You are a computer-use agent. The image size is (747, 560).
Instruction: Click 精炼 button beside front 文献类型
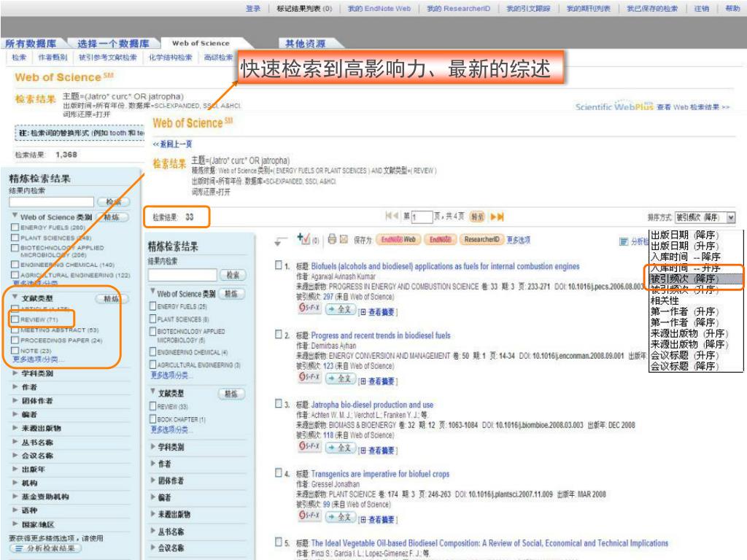231,394
